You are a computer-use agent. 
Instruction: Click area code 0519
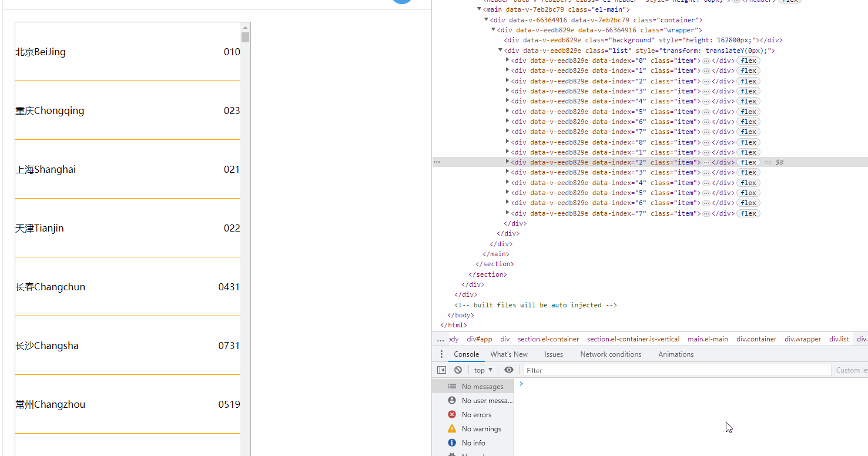[x=229, y=404]
